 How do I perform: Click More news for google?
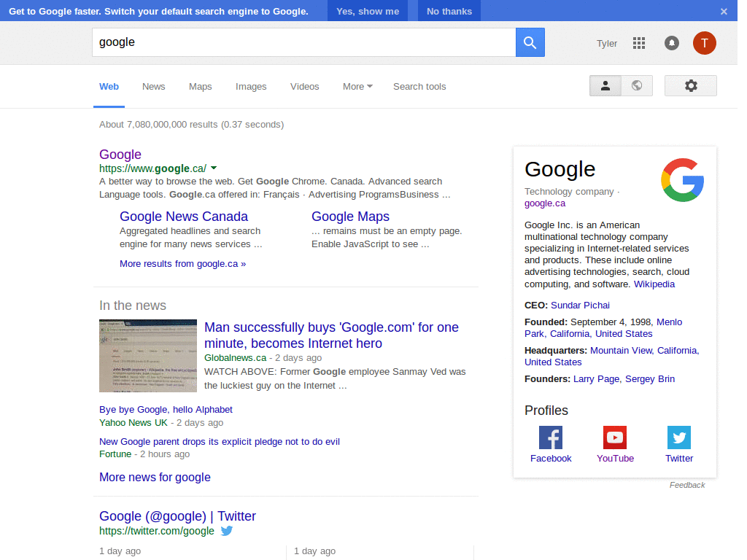(155, 477)
